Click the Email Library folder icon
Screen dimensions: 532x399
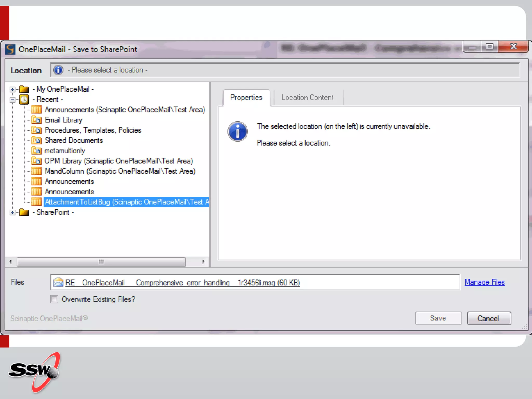(36, 120)
